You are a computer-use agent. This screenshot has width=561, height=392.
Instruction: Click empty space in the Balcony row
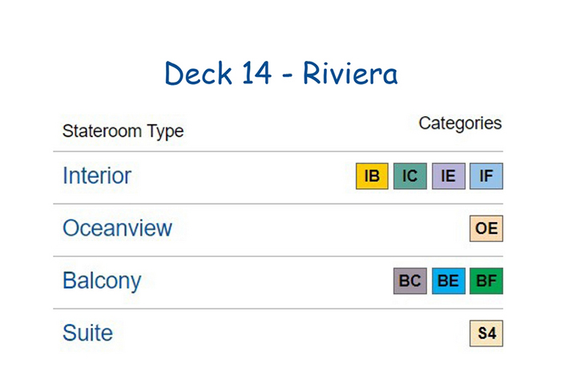(x=264, y=282)
